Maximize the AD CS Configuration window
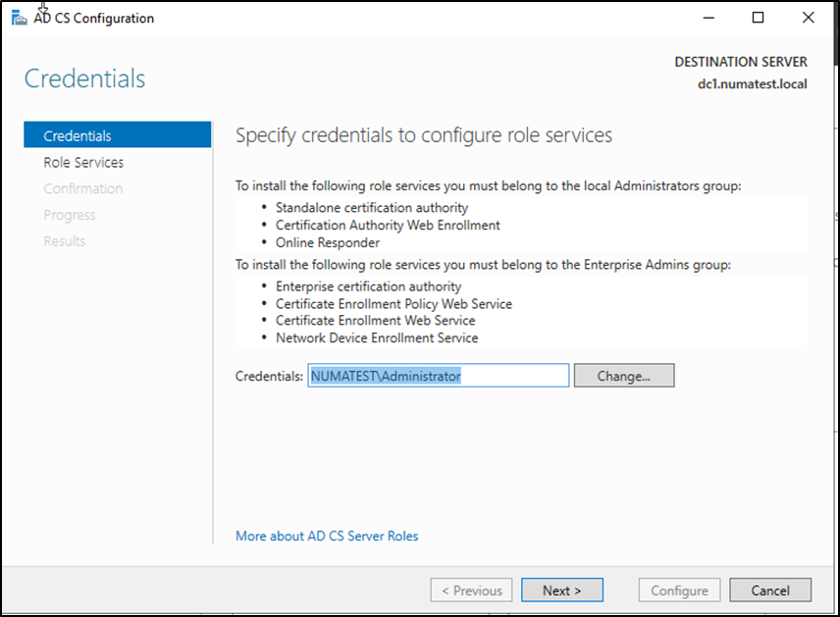Image resolution: width=840 pixels, height=617 pixels. 758,18
